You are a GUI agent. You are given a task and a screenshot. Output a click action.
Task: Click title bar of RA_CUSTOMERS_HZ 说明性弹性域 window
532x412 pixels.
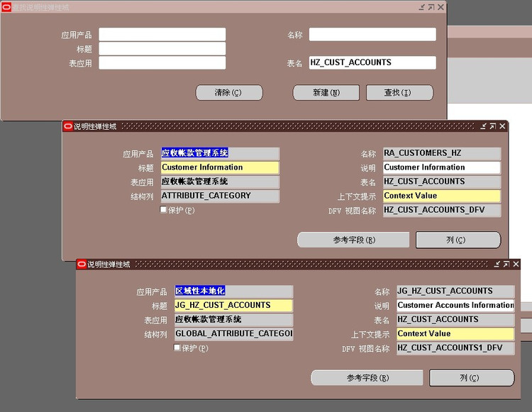click(285, 126)
